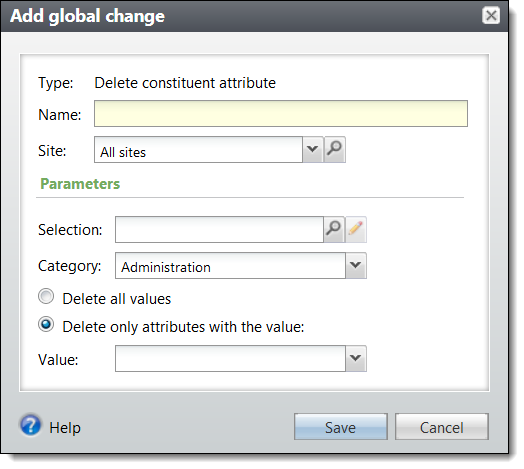Click the All sites text in Site box
524x469 pixels.
[x=123, y=152]
